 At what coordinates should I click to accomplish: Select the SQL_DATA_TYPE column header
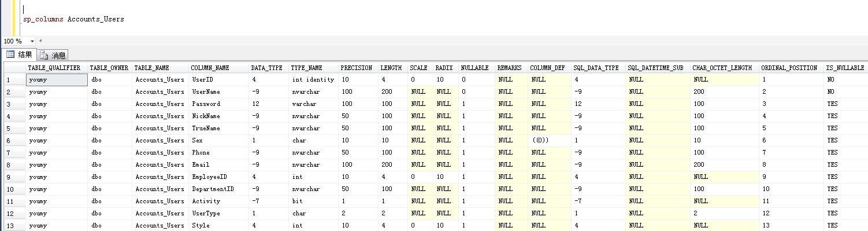(598, 68)
